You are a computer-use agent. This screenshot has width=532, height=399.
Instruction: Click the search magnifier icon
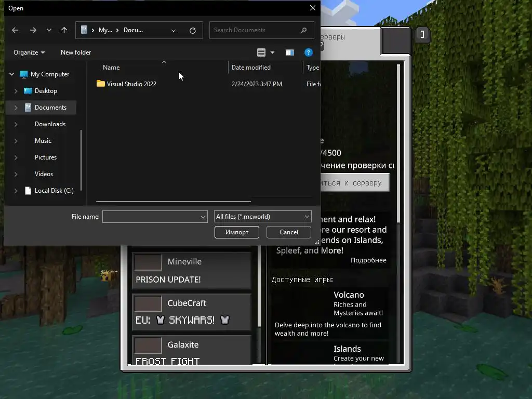[x=303, y=30]
